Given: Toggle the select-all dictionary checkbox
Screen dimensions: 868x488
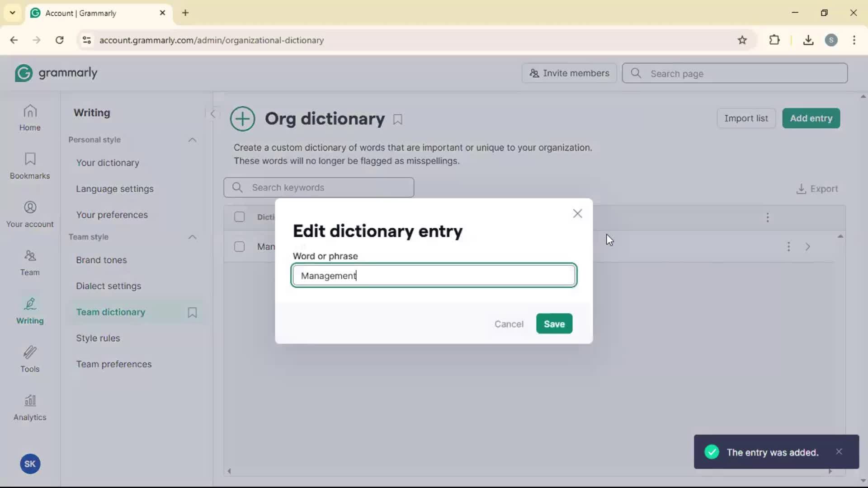Looking at the screenshot, I should [x=239, y=217].
